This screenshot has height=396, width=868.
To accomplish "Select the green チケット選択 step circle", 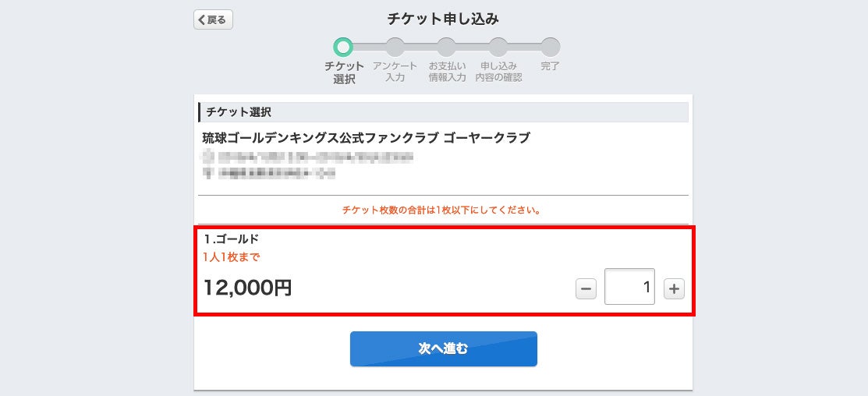I will pyautogui.click(x=343, y=48).
